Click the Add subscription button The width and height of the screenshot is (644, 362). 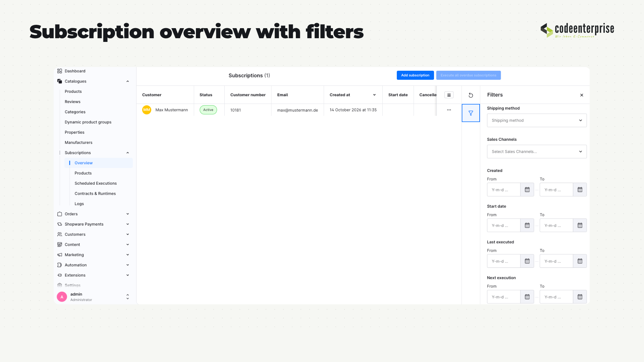coord(415,75)
